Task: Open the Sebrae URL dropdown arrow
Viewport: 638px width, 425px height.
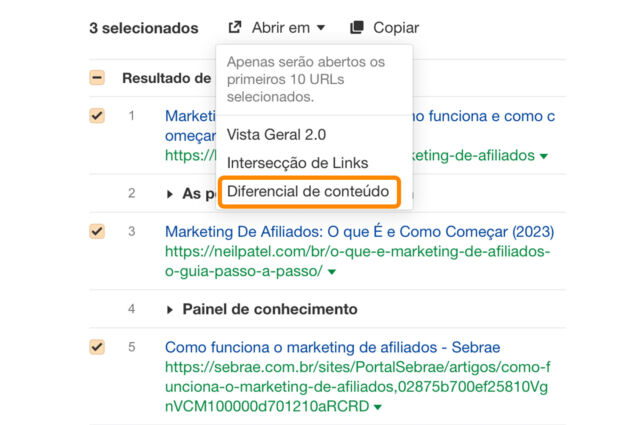Action: tap(376, 407)
